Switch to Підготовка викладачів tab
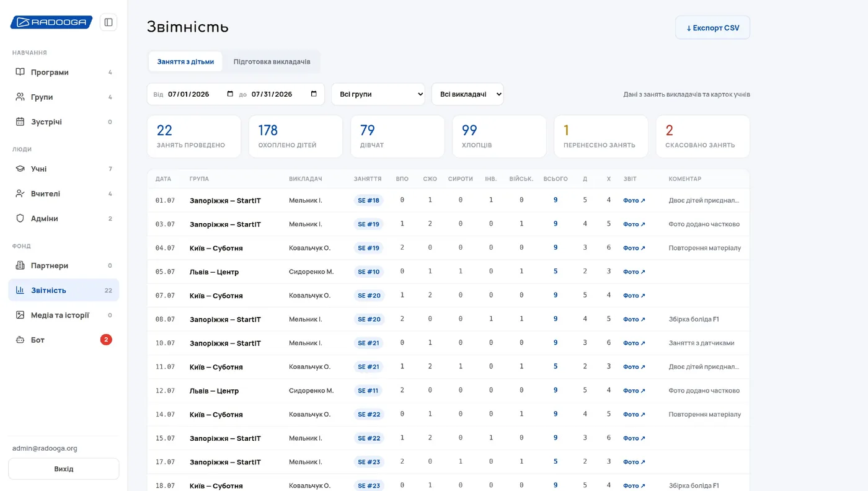The image size is (868, 491). [x=272, y=62]
